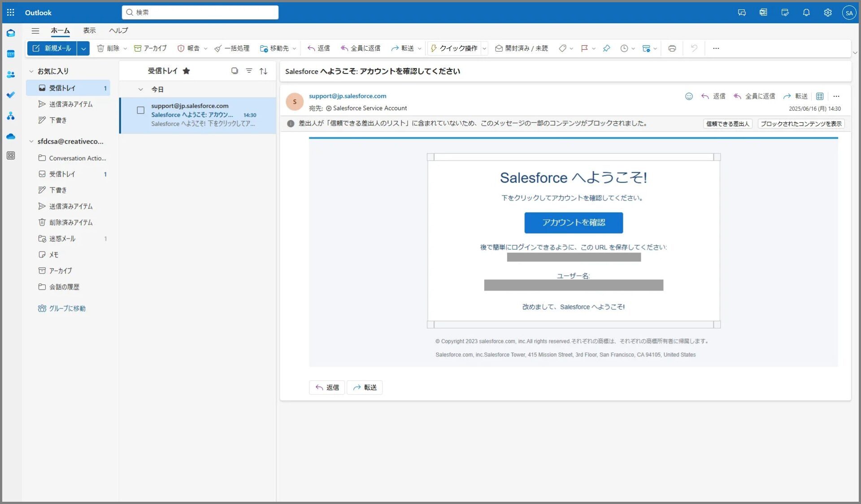Open the 移動先 dropdown arrow

point(294,48)
